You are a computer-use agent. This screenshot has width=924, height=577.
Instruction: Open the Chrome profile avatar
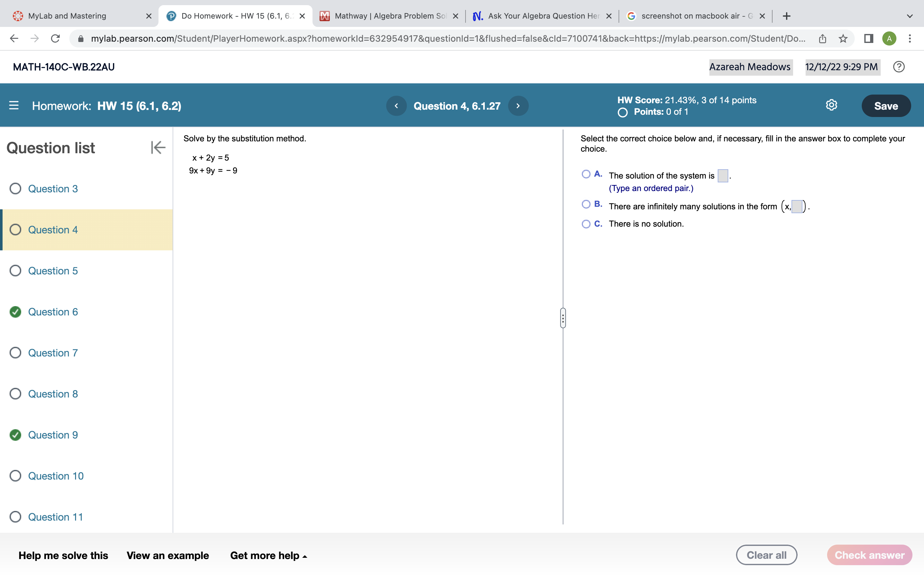[x=890, y=38]
